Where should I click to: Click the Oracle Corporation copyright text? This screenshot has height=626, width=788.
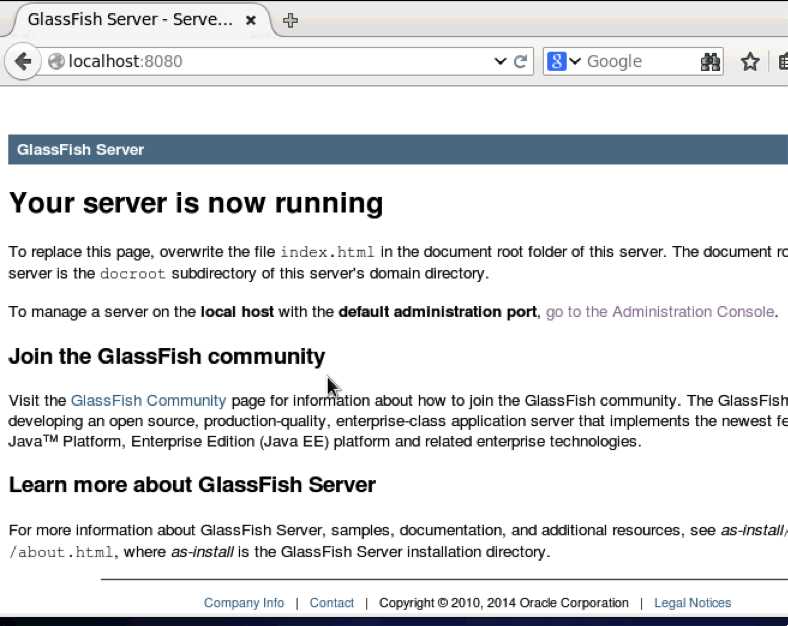[x=504, y=602]
